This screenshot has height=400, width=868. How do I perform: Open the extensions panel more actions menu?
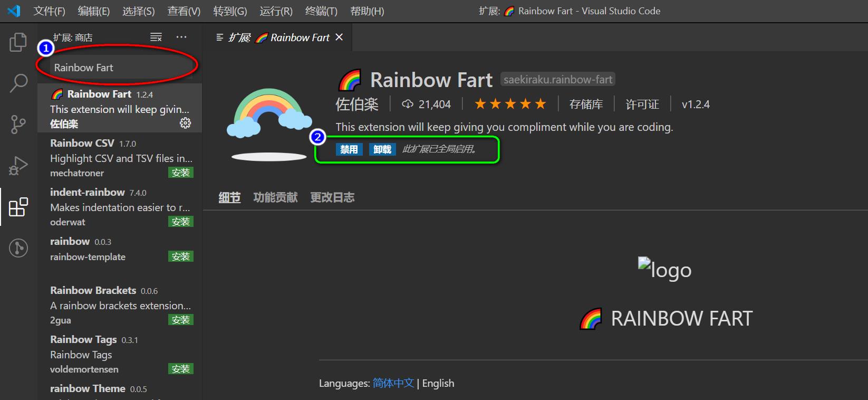point(181,37)
